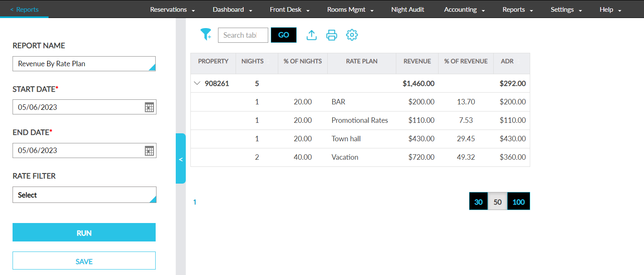Image resolution: width=644 pixels, height=275 pixels.
Task: Enable 100 rows per page view
Action: (x=518, y=201)
